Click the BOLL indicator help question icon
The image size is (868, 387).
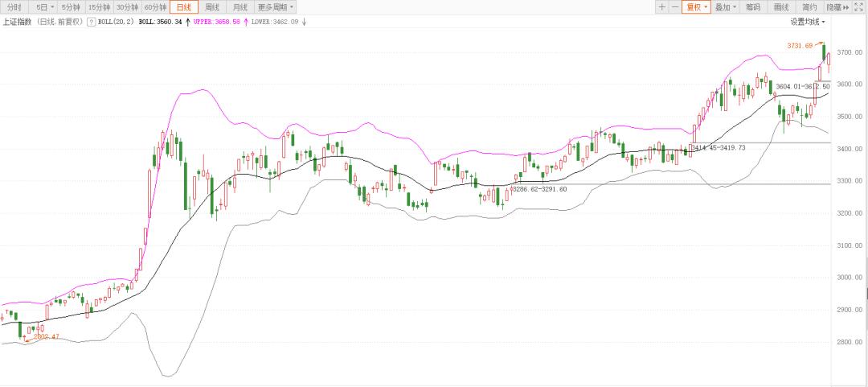pos(91,22)
